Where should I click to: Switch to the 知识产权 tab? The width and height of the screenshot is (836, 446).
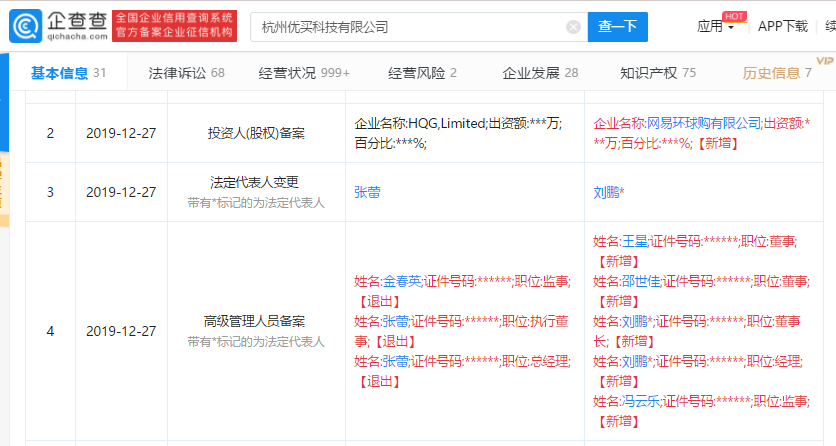click(658, 73)
